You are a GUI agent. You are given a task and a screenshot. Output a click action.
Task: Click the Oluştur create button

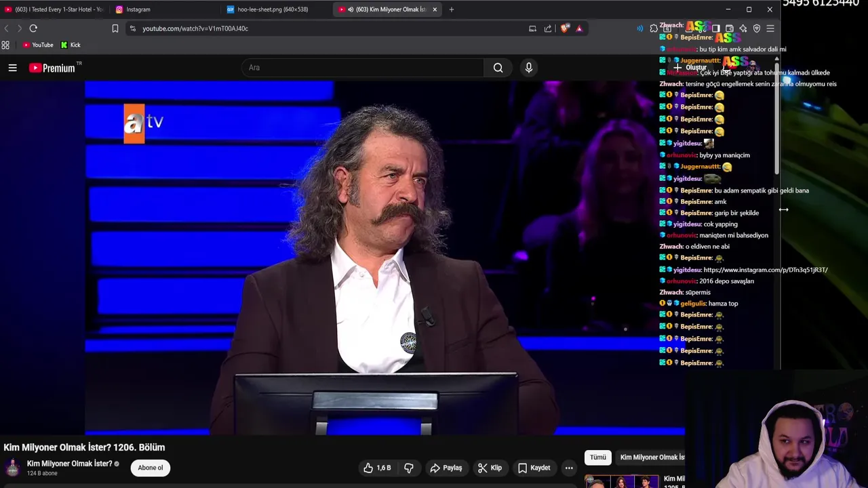click(x=690, y=68)
